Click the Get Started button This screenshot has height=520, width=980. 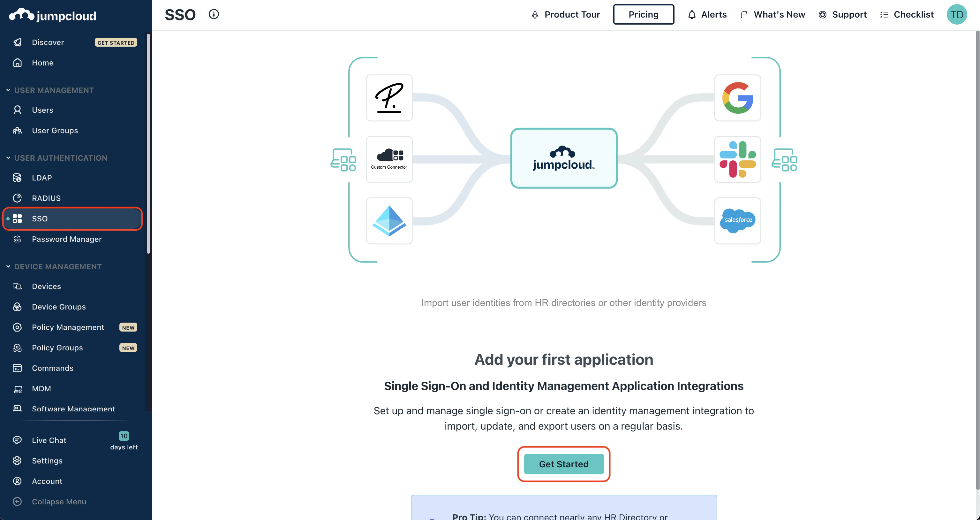(x=564, y=464)
